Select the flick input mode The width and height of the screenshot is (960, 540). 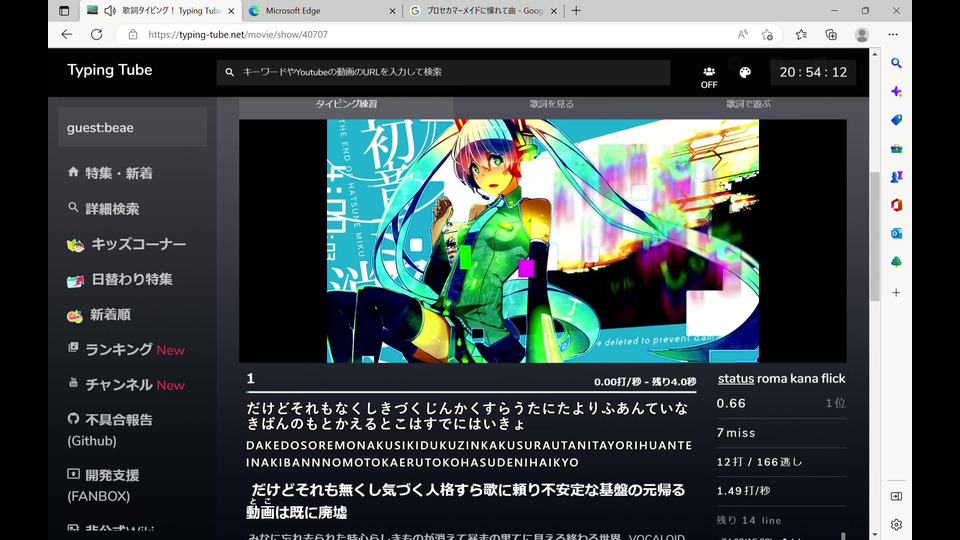(x=833, y=378)
